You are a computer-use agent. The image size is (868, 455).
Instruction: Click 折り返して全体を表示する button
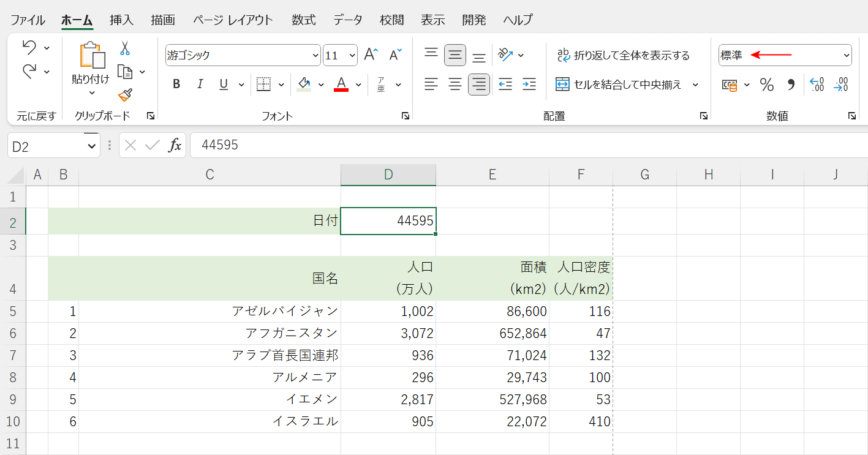click(x=623, y=55)
